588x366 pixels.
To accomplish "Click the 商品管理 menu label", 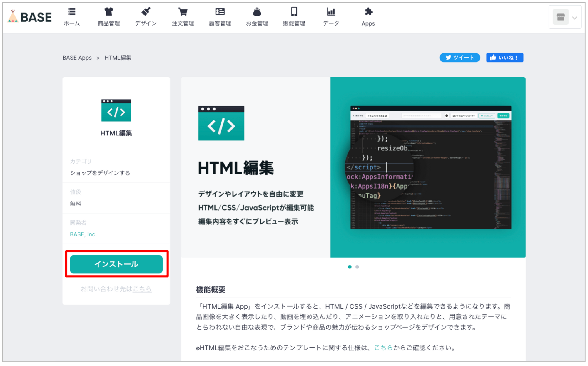I will pos(109,23).
